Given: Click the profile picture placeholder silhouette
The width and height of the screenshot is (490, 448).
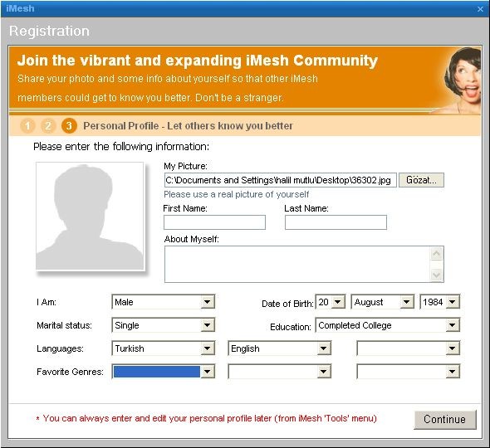Looking at the screenshot, I should point(90,216).
